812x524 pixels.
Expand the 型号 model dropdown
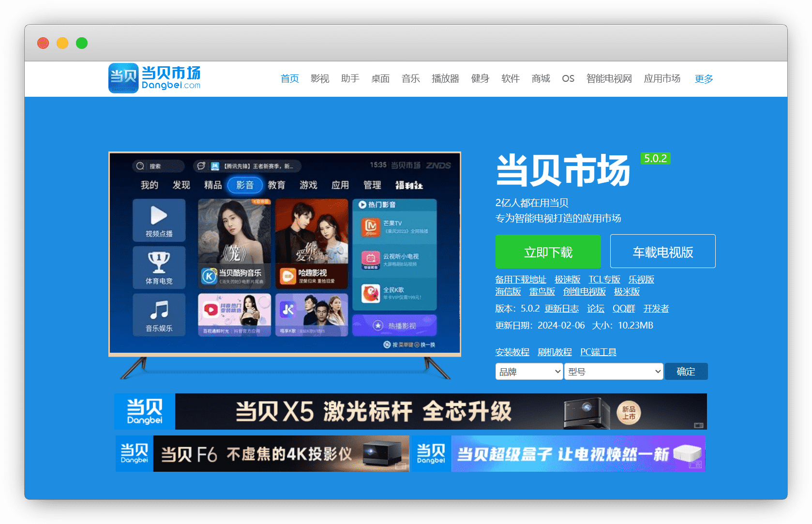pyautogui.click(x=614, y=372)
